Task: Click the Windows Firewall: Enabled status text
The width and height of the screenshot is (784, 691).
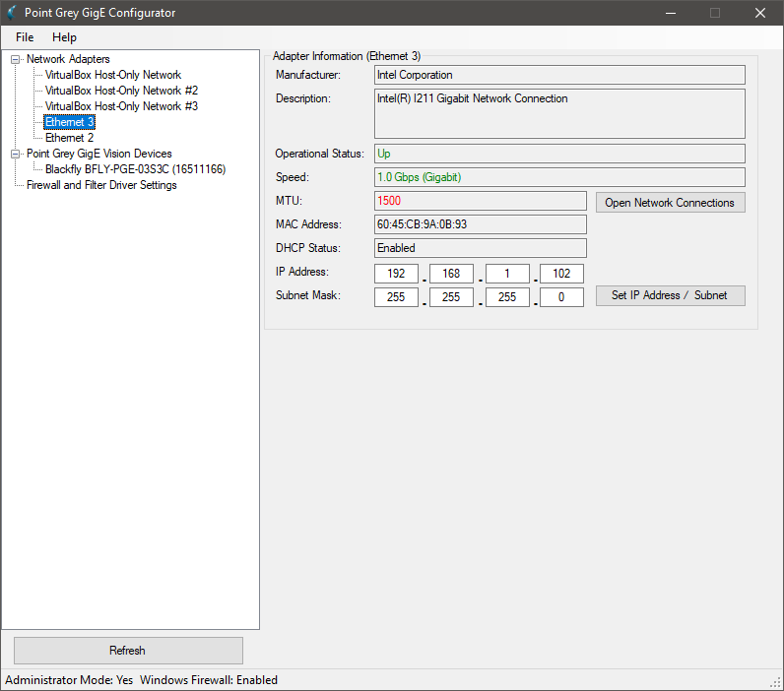Action: [x=209, y=680]
